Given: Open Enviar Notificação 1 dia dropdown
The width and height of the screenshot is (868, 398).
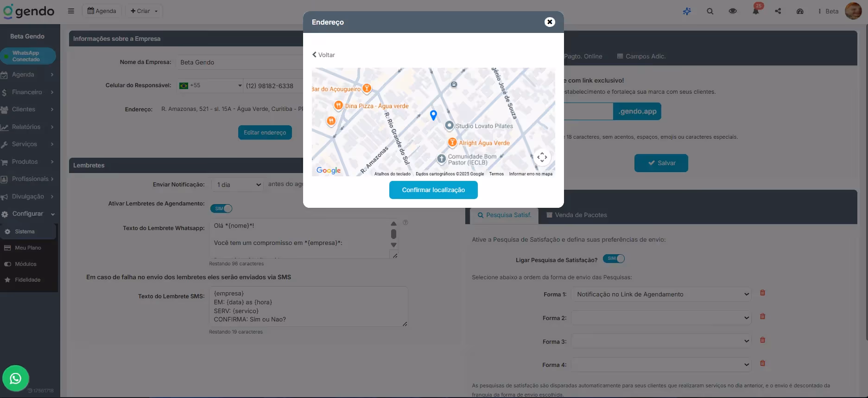Looking at the screenshot, I should 237,185.
